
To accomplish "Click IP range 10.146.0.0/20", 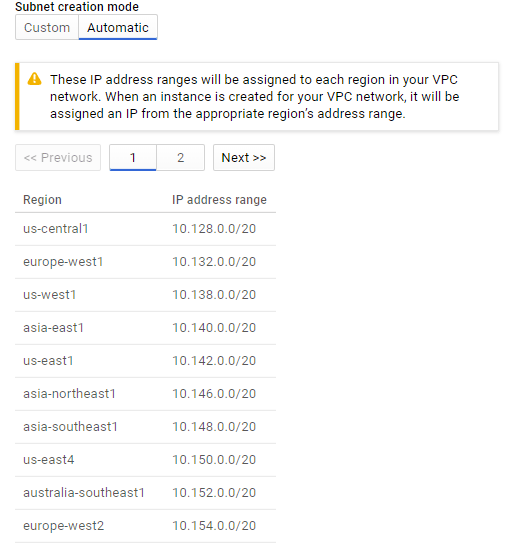I will (x=214, y=394).
